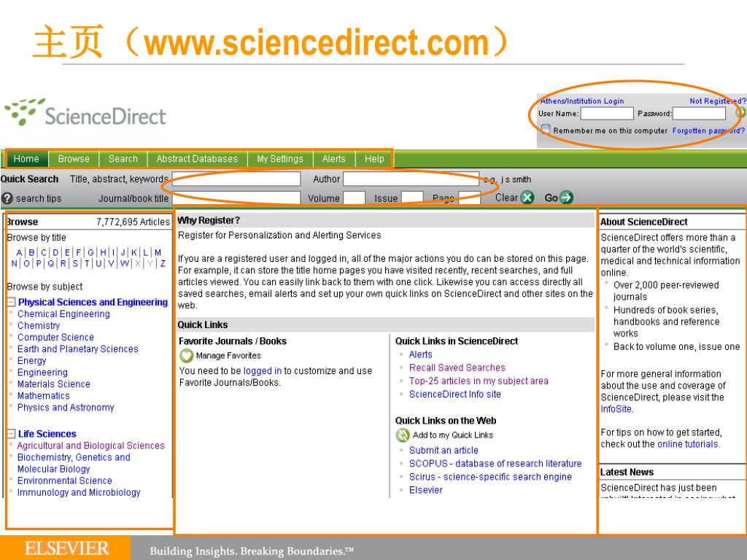Toggle Remember me on this computer checkbox
This screenshot has height=560, width=747.
tap(546, 130)
